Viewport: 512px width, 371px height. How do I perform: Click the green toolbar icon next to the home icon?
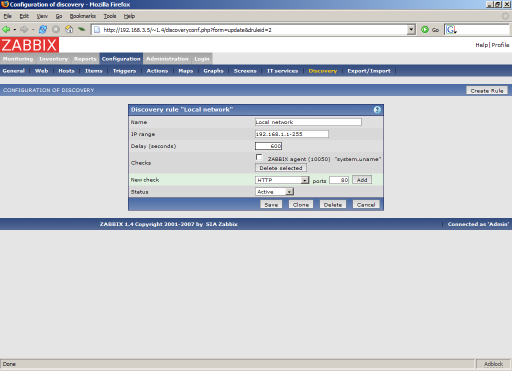[x=82, y=30]
